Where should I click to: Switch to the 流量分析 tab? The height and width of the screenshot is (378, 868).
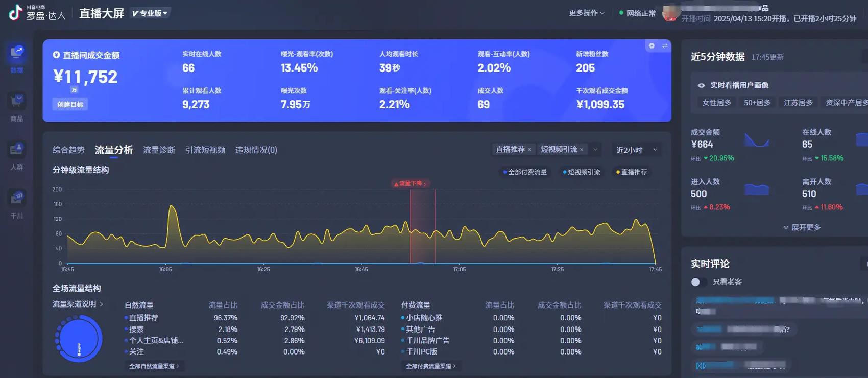click(114, 150)
